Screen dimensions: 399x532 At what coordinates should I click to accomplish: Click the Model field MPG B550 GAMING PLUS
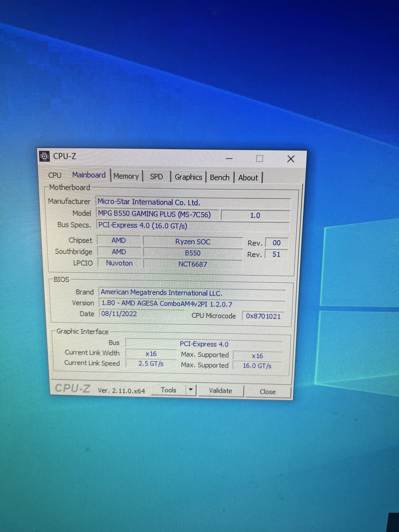pyautogui.click(x=158, y=214)
